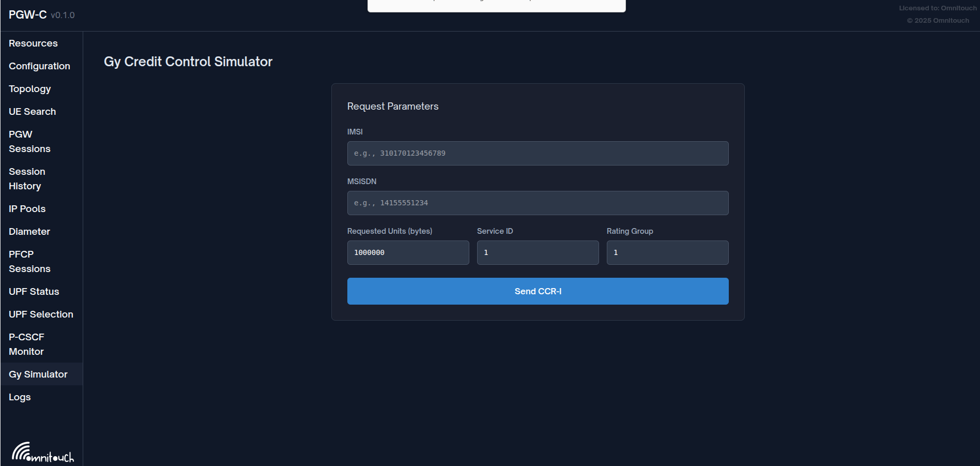Open the Resources page
This screenshot has width=980, height=466.
33,43
